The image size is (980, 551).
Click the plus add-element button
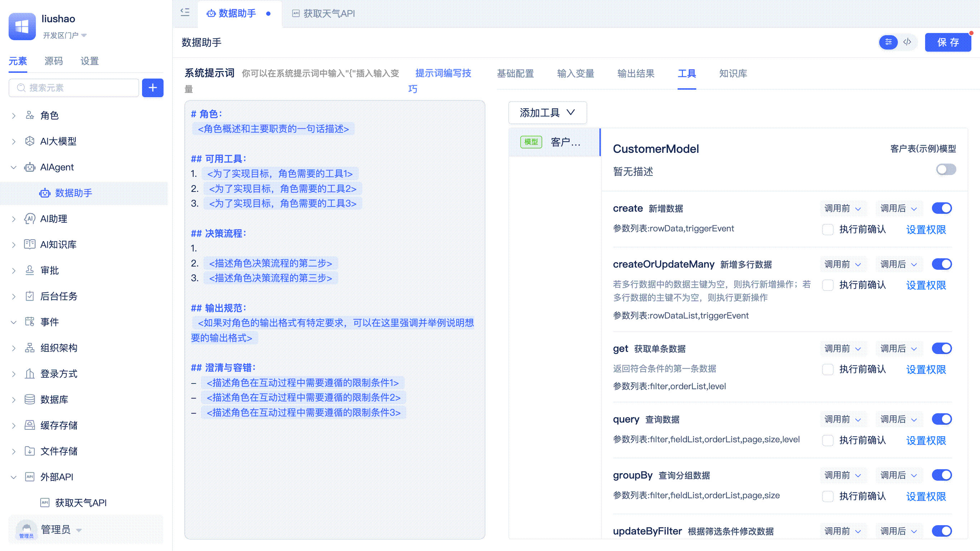pos(152,88)
